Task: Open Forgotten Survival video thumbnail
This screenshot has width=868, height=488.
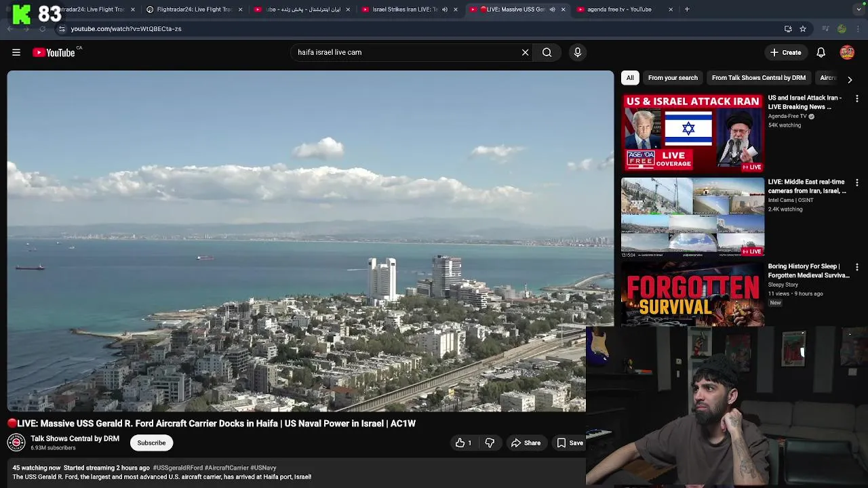Action: pyautogui.click(x=692, y=294)
